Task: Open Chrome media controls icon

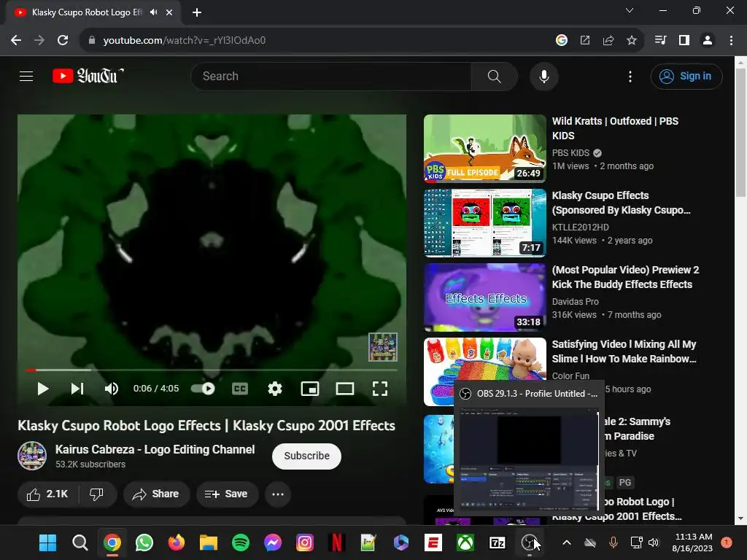Action: (660, 40)
